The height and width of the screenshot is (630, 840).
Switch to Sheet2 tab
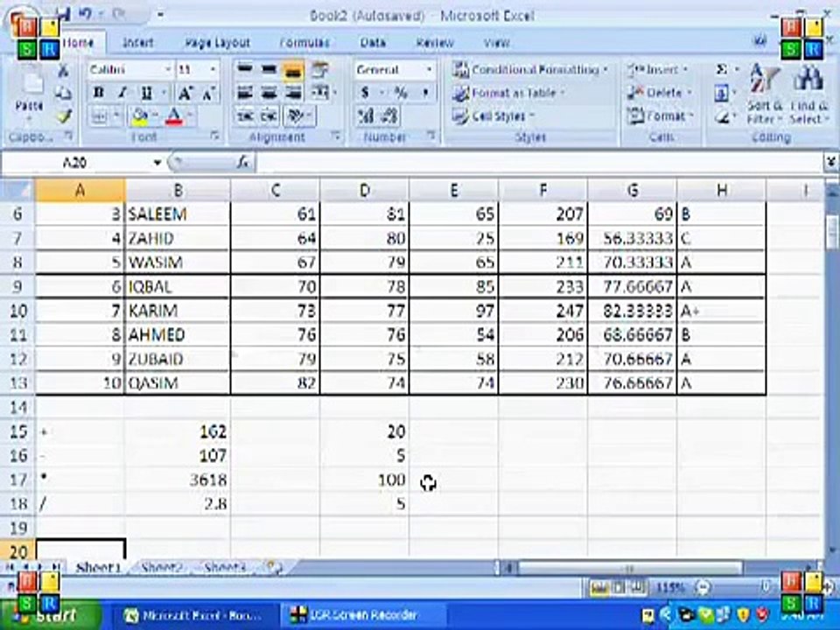163,567
